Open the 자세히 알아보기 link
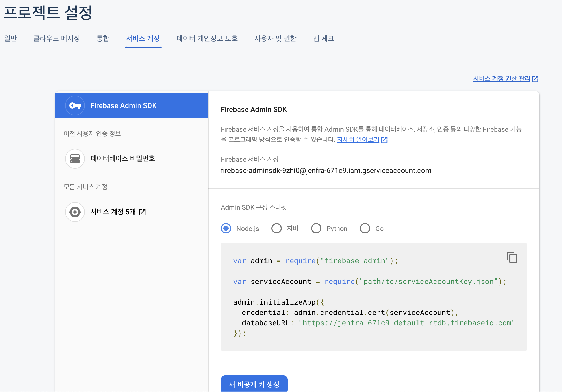562x392 pixels. (x=358, y=140)
